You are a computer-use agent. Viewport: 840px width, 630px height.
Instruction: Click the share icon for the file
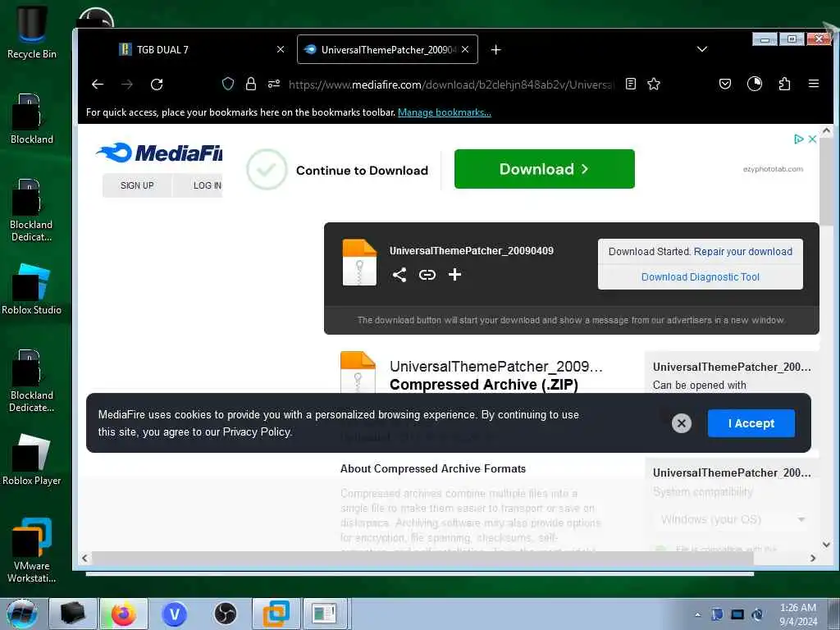(x=399, y=275)
